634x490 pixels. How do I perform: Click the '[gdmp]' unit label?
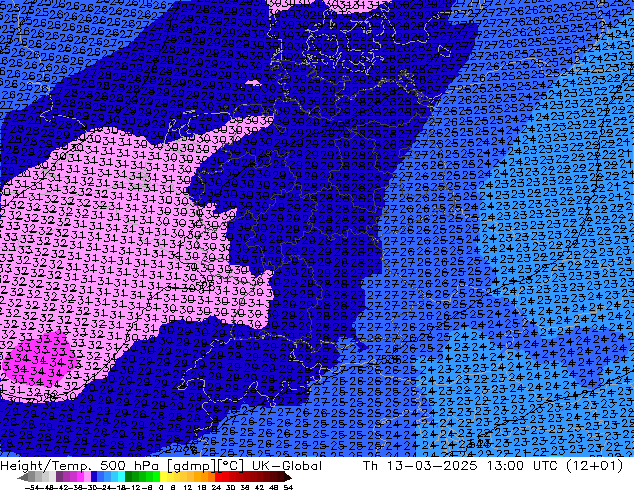(192, 466)
